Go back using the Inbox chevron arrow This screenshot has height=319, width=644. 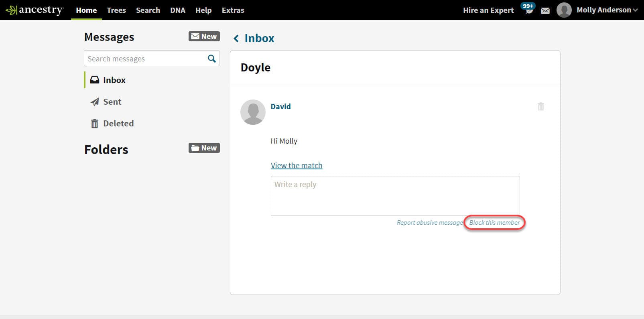pyautogui.click(x=236, y=38)
